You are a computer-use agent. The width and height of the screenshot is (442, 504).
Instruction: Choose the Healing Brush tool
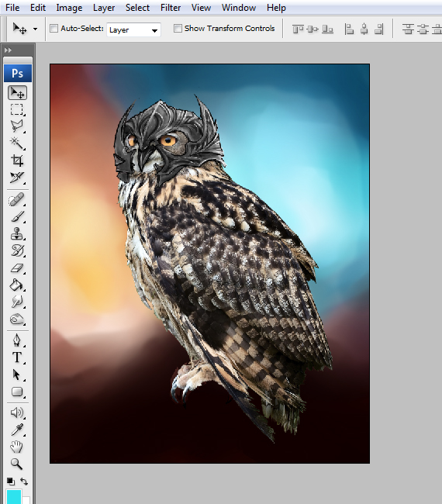click(x=17, y=199)
